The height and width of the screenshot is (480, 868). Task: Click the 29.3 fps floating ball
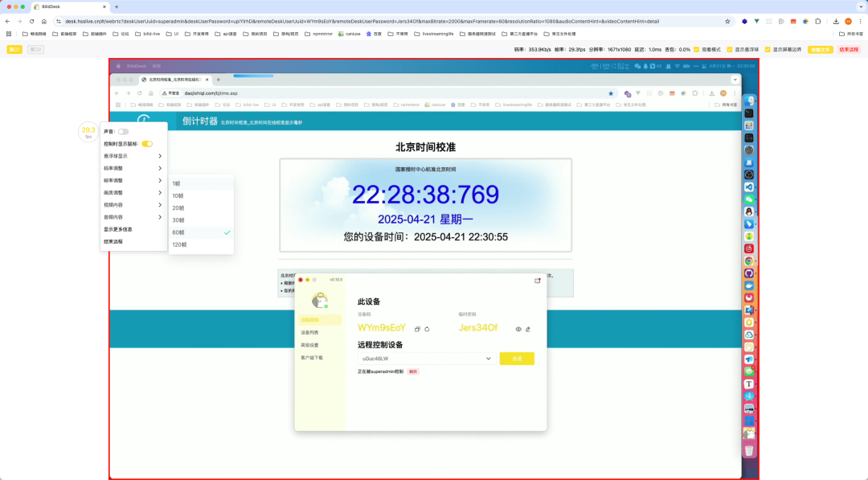tap(88, 133)
